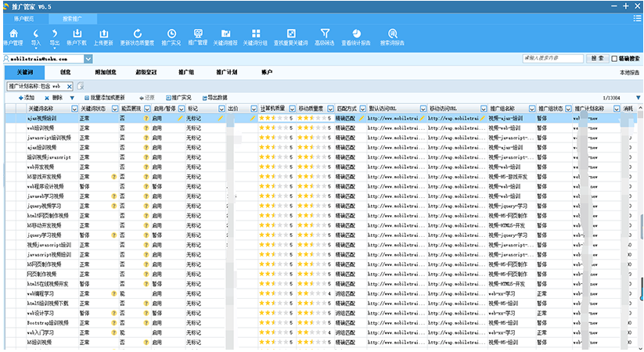Open 账户管理 in the toolbar
Viewport: 644px width, 352px height.
(15, 37)
